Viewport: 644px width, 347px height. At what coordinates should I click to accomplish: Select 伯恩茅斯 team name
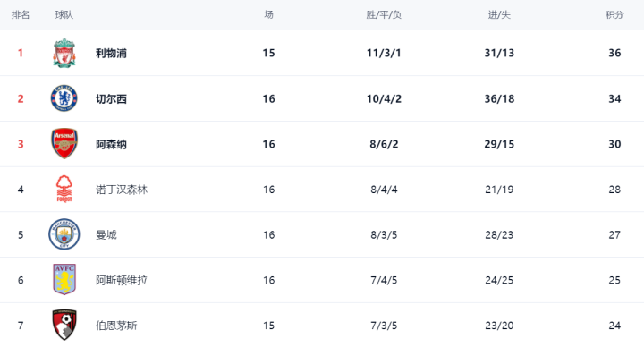point(116,326)
